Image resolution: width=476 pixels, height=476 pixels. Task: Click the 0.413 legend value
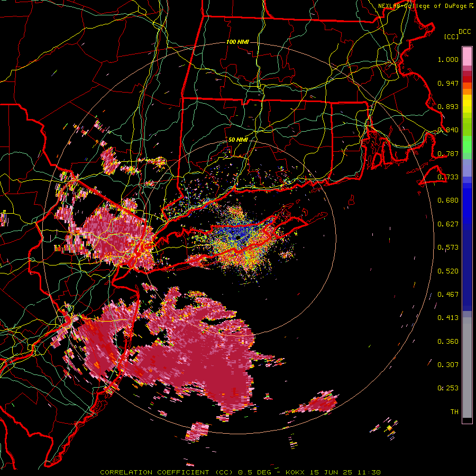coord(448,318)
